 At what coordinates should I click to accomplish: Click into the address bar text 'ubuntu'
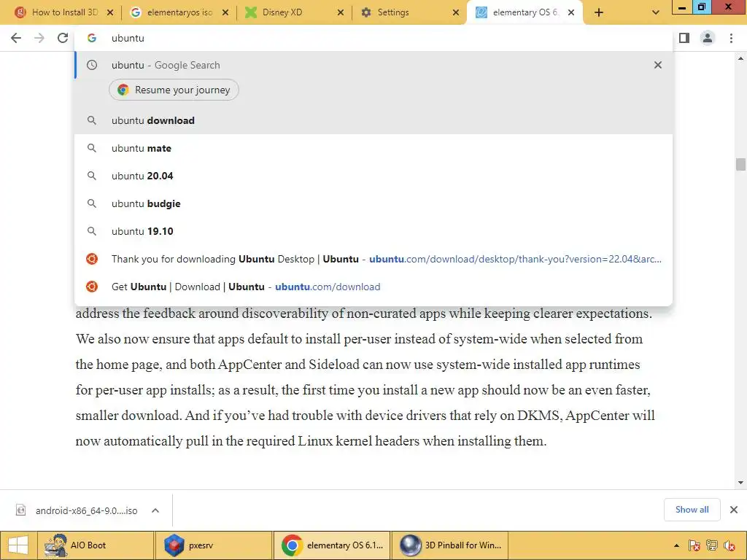click(x=128, y=38)
